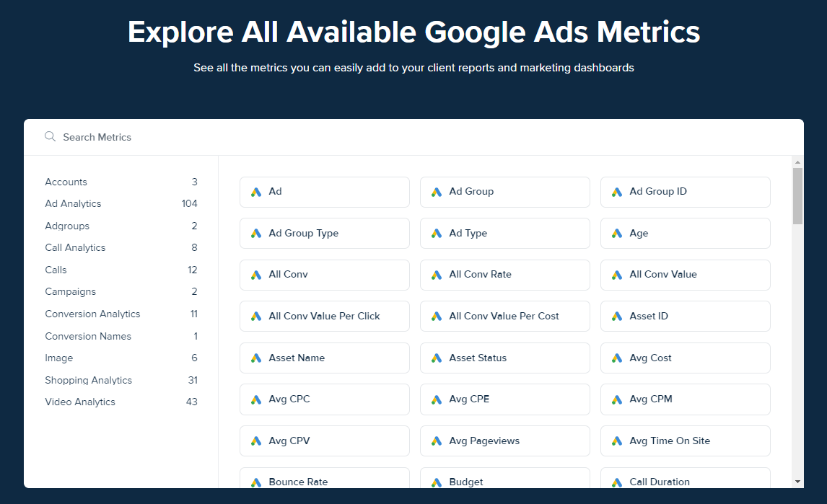
Task: Open the Ad metric card
Action: click(324, 192)
